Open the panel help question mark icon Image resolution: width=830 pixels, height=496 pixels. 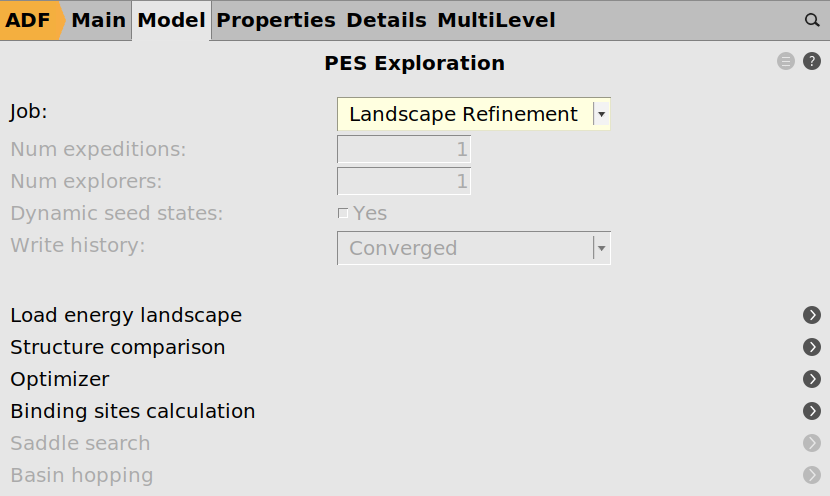[x=812, y=62]
